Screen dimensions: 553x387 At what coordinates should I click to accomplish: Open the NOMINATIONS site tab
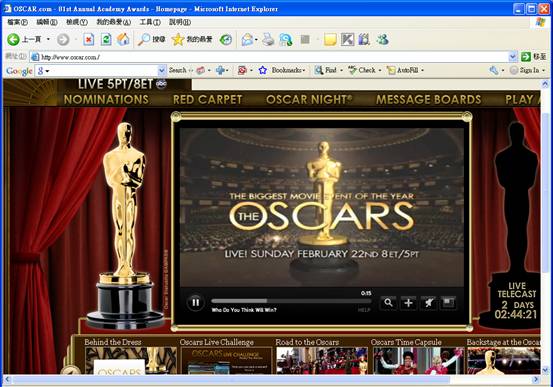(106, 99)
